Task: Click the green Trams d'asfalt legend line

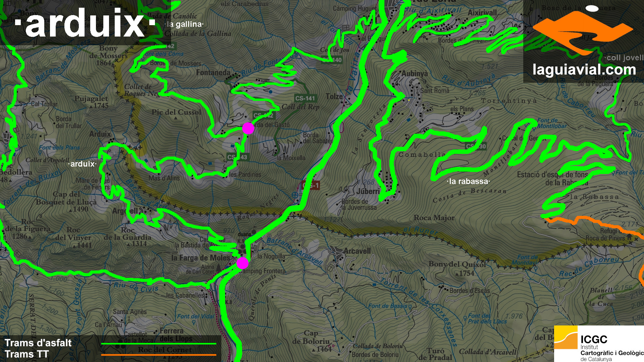Action: point(158,344)
